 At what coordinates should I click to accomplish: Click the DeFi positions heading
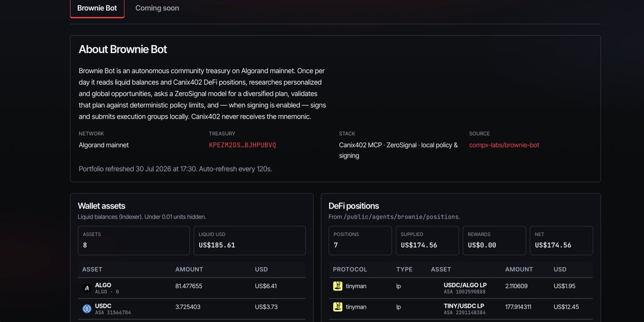pyautogui.click(x=354, y=206)
